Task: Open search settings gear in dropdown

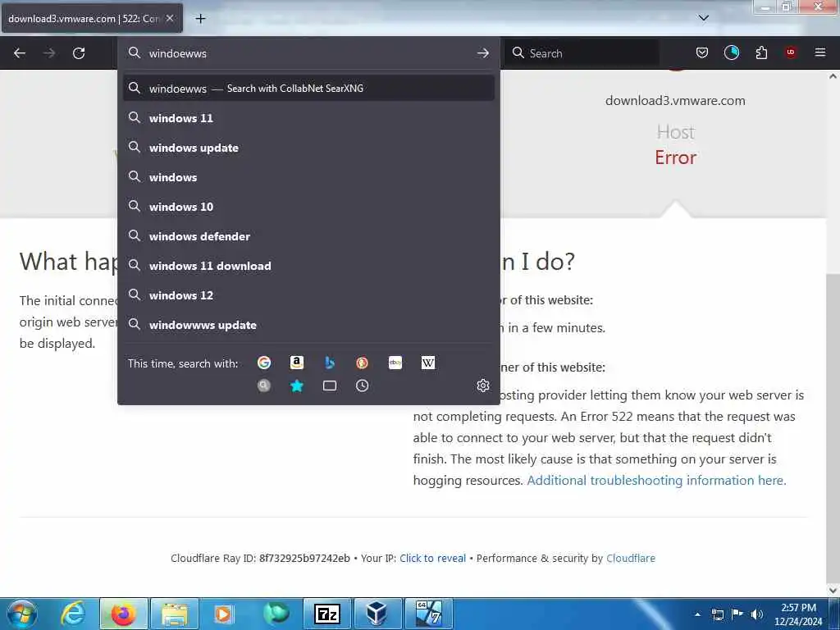Action: coord(482,386)
